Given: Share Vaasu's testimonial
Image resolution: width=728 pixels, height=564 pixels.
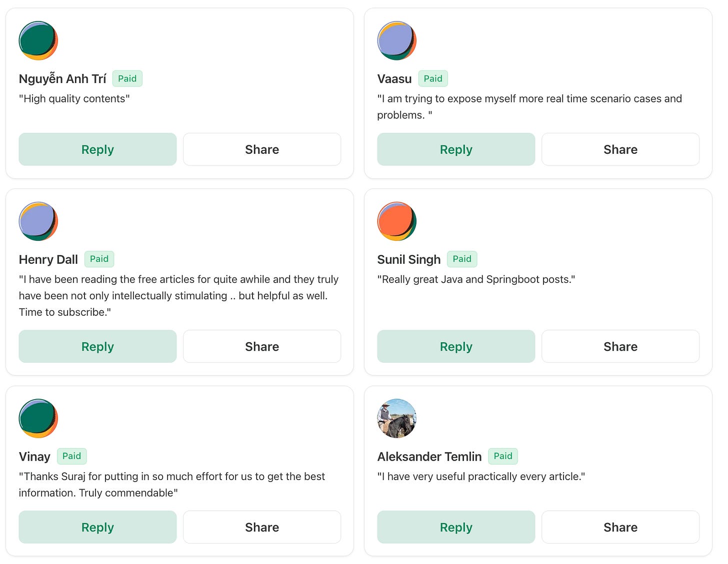Looking at the screenshot, I should pos(620,149).
